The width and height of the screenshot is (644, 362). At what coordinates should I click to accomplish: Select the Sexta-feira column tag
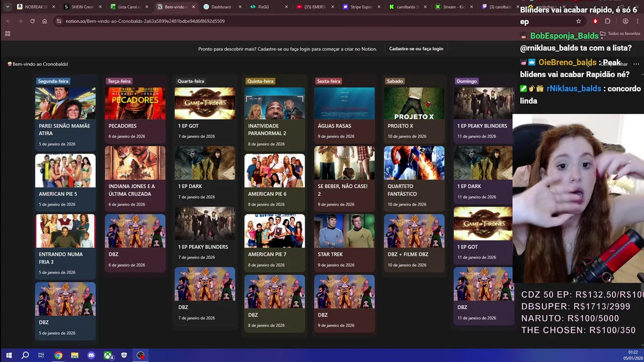pyautogui.click(x=329, y=81)
